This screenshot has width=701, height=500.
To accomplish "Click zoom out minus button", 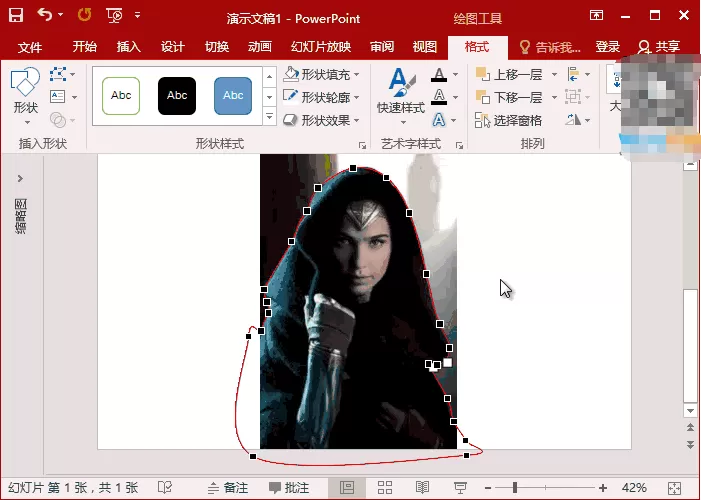I will click(x=488, y=488).
